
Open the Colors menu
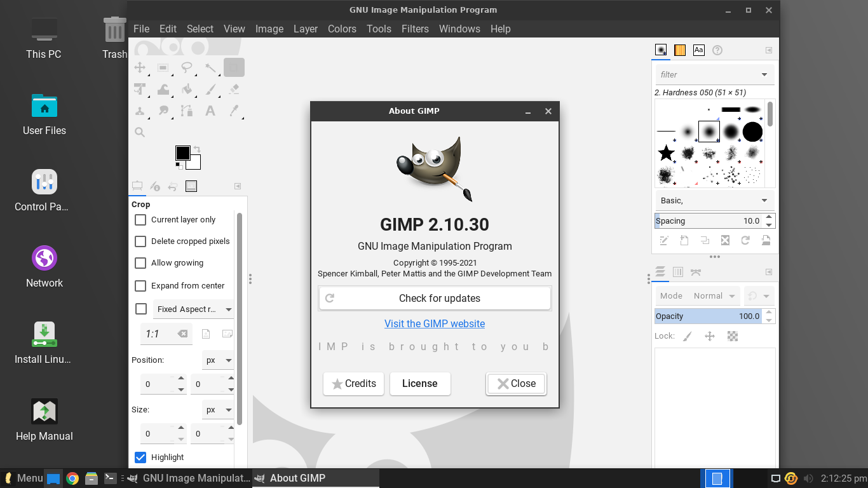click(x=342, y=29)
